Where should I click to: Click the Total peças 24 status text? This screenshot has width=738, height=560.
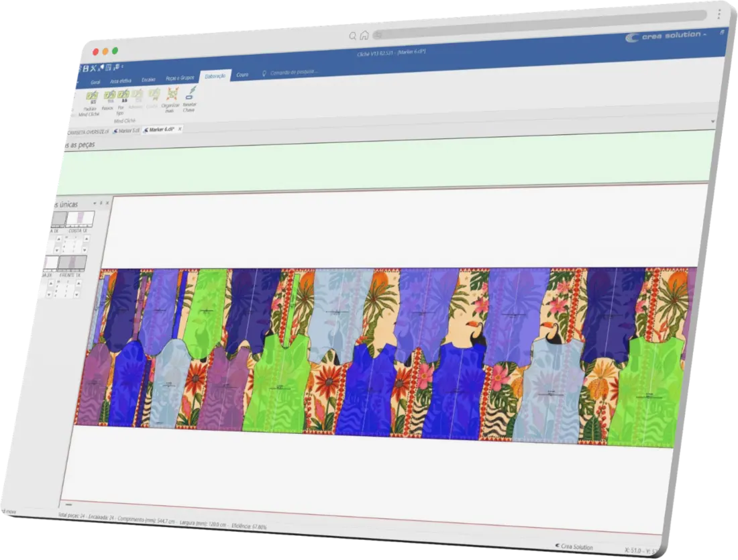72,515
